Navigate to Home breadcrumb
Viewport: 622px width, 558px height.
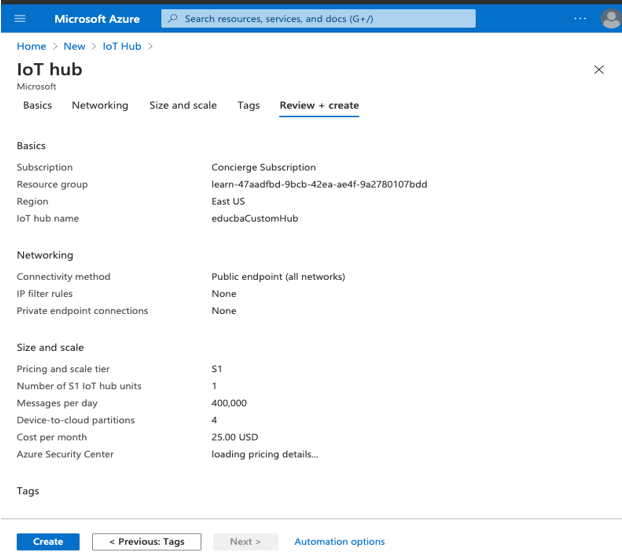(x=31, y=46)
